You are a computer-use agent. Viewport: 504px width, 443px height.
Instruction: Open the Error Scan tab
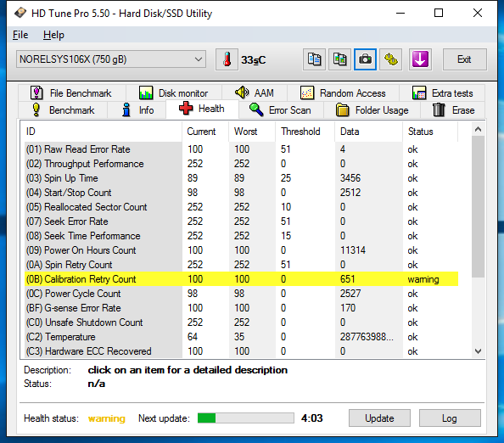tap(280, 110)
